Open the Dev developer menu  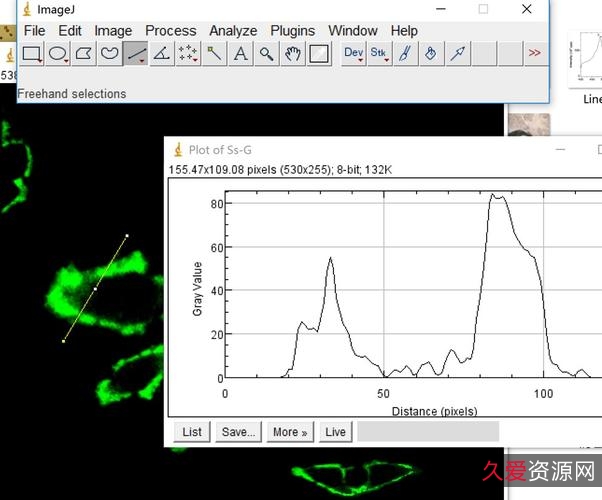point(354,54)
